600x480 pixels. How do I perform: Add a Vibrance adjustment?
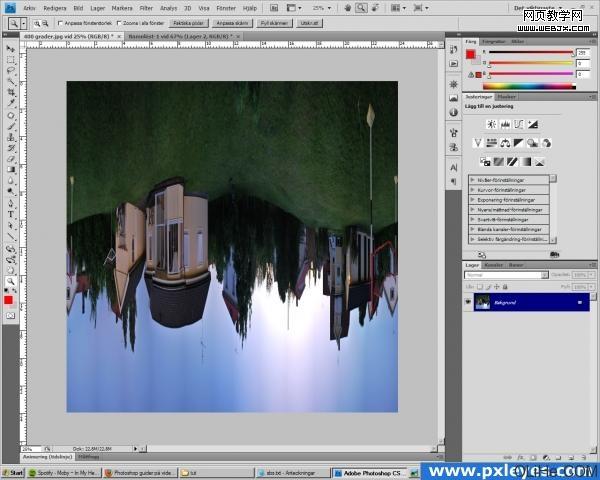tap(478, 143)
